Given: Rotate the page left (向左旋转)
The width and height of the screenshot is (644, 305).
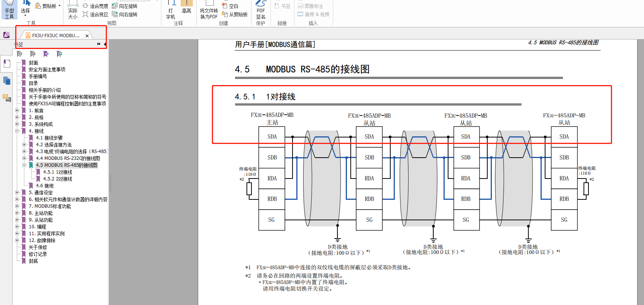Looking at the screenshot, I should click(114, 6).
